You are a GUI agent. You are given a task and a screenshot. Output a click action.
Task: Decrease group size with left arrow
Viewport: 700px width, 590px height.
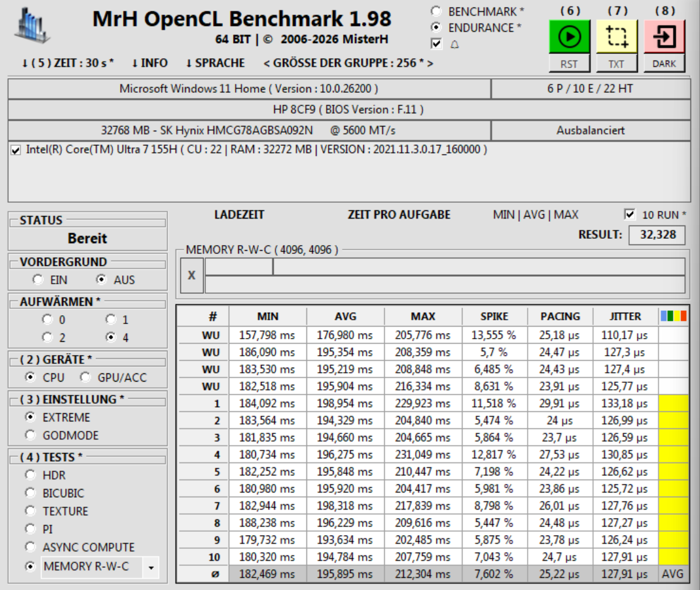267,63
